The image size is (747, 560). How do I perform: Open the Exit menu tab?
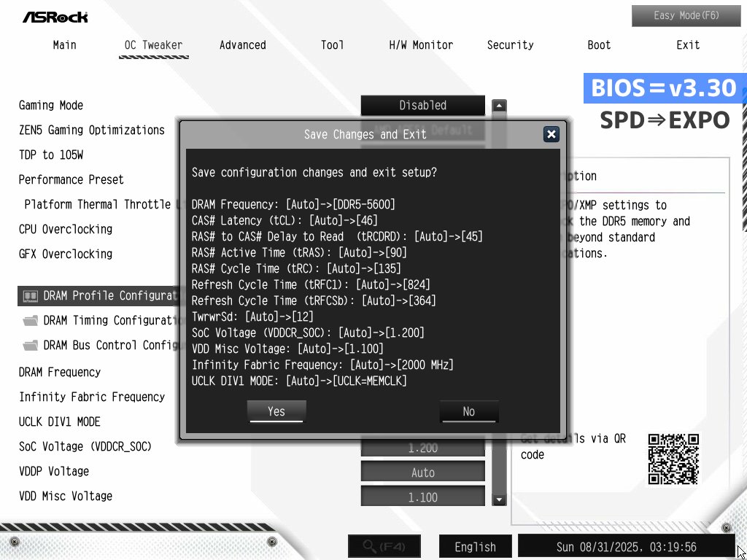687,44
